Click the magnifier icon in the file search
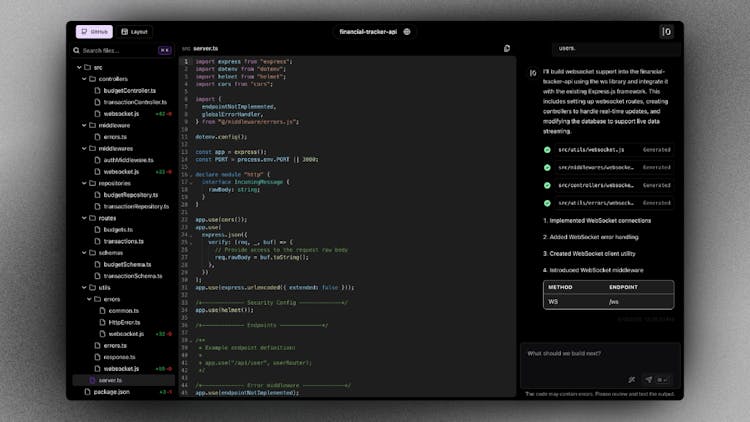 77,50
